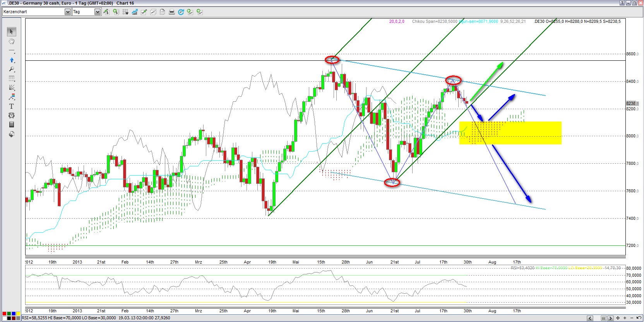
Task: Click the red color swatch bottom-left
Action: click(4, 314)
